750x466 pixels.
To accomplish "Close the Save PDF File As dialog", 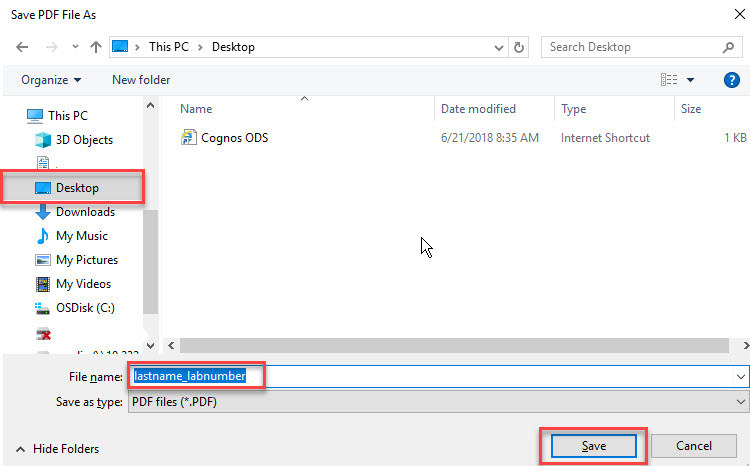I will pos(739,14).
